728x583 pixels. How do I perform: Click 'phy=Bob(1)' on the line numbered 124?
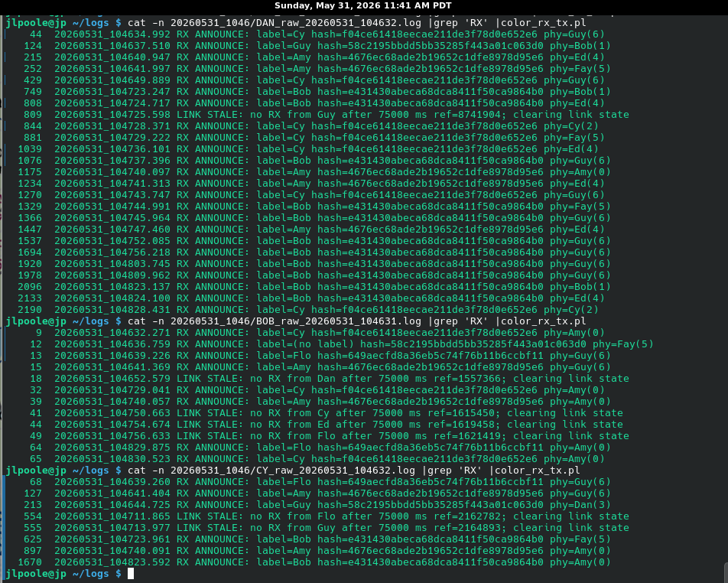[x=580, y=46]
